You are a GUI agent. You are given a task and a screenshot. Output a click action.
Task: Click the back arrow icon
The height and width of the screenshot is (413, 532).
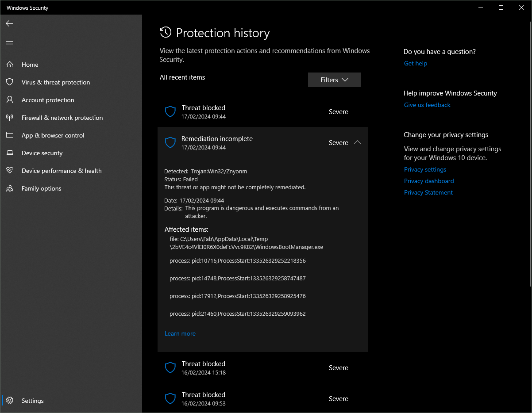(9, 23)
